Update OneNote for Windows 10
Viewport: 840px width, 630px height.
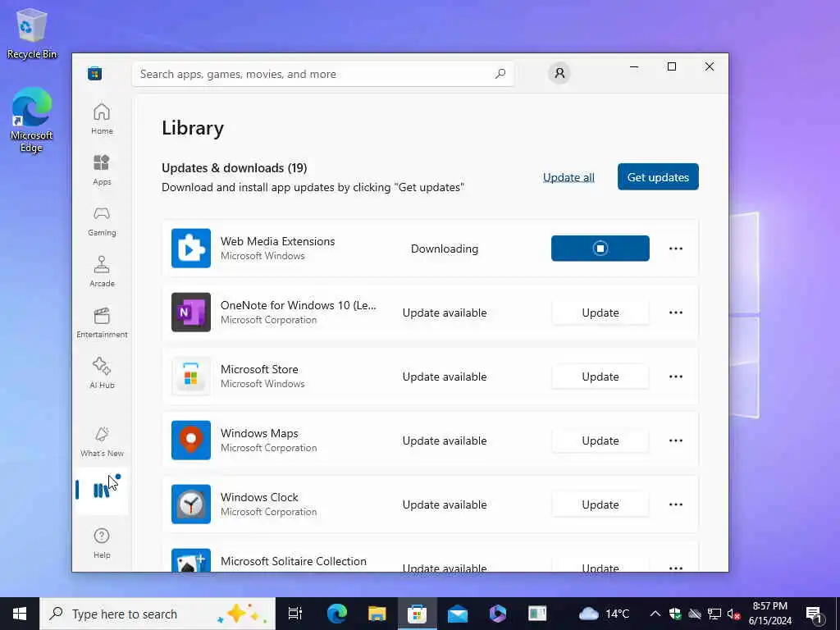coord(600,313)
